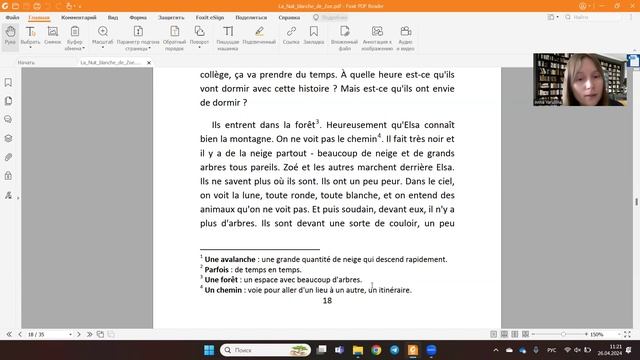Image resolution: width=640 pixels, height=360 pixels.
Task: Expand the Rotate (Поворот) dropdown arrow
Action: [199, 48]
